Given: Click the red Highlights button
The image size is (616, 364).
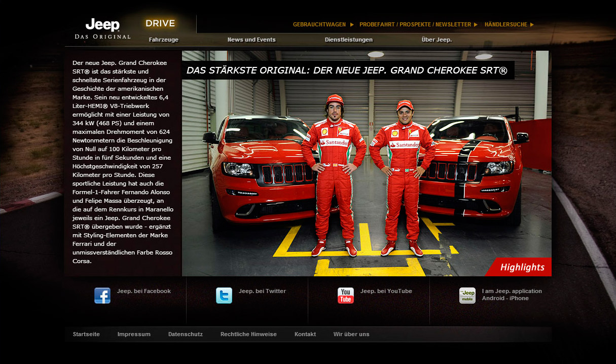Looking at the screenshot, I should (522, 268).
